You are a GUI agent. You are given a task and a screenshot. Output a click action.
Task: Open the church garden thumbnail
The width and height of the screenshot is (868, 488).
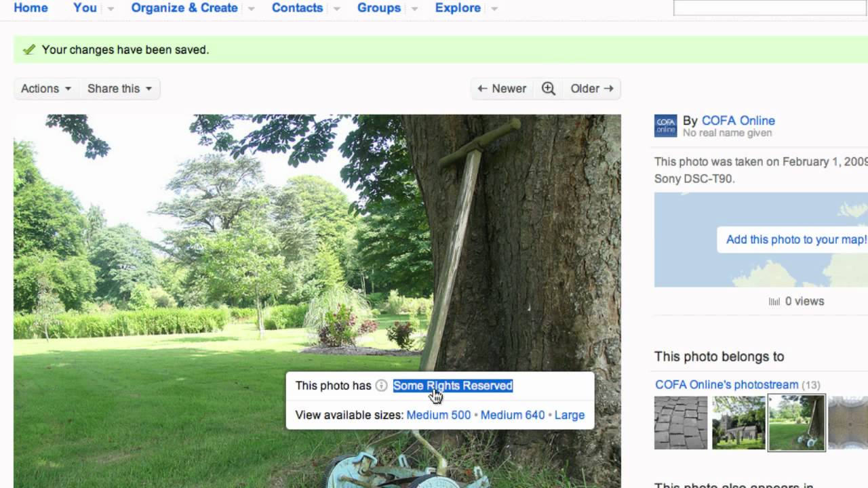(x=738, y=423)
